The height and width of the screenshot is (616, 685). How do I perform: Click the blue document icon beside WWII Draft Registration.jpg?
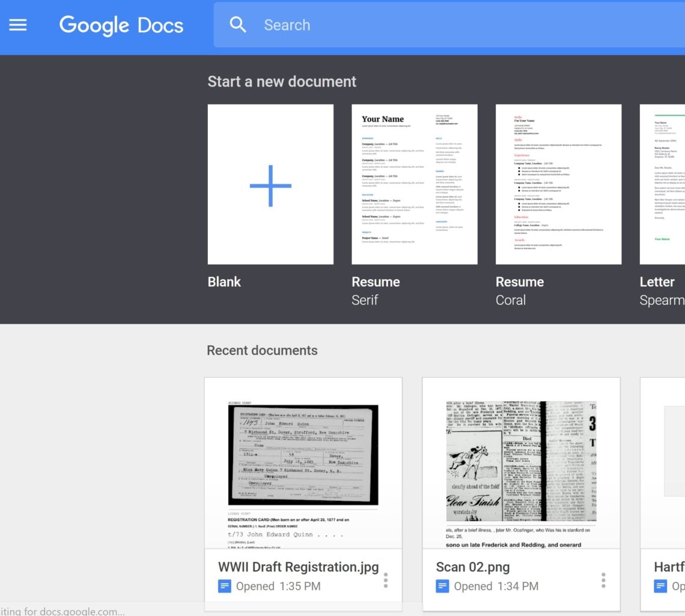225,586
